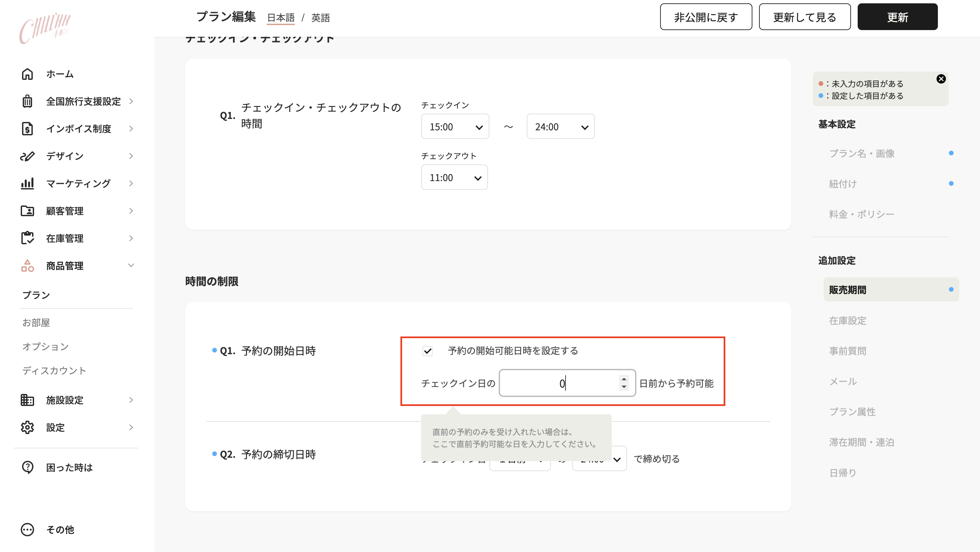Open 困った時は help icon

(27, 467)
